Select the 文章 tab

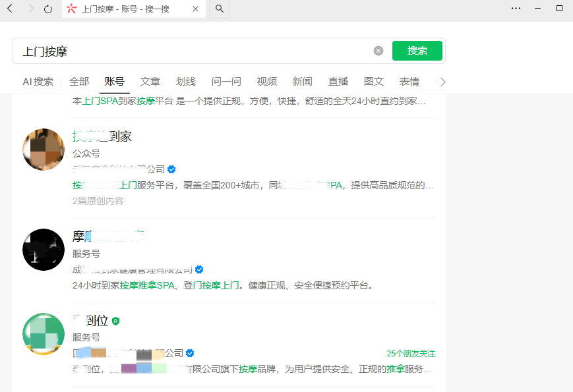[x=150, y=82]
